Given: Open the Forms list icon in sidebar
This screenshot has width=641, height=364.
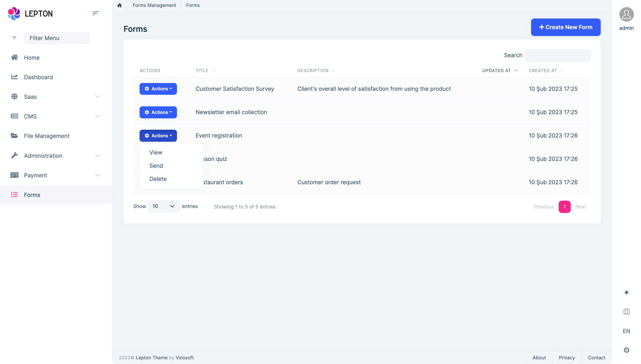Looking at the screenshot, I should pyautogui.click(x=14, y=195).
